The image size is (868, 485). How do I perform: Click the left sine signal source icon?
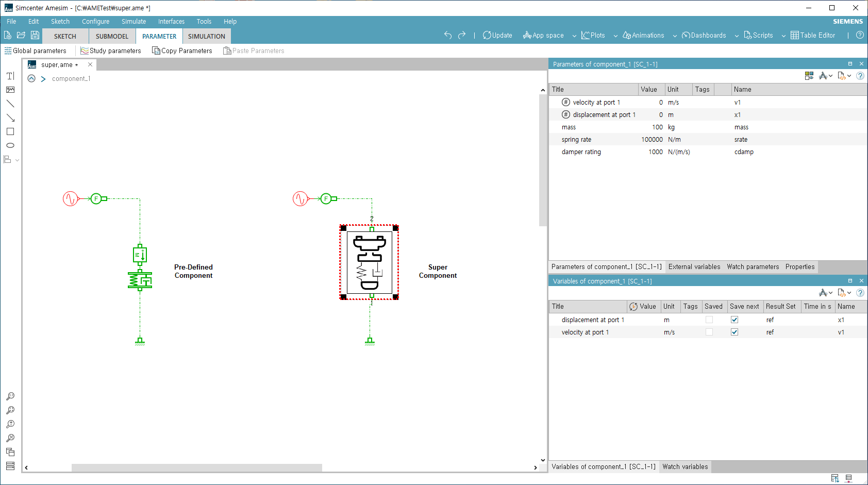[x=70, y=198]
